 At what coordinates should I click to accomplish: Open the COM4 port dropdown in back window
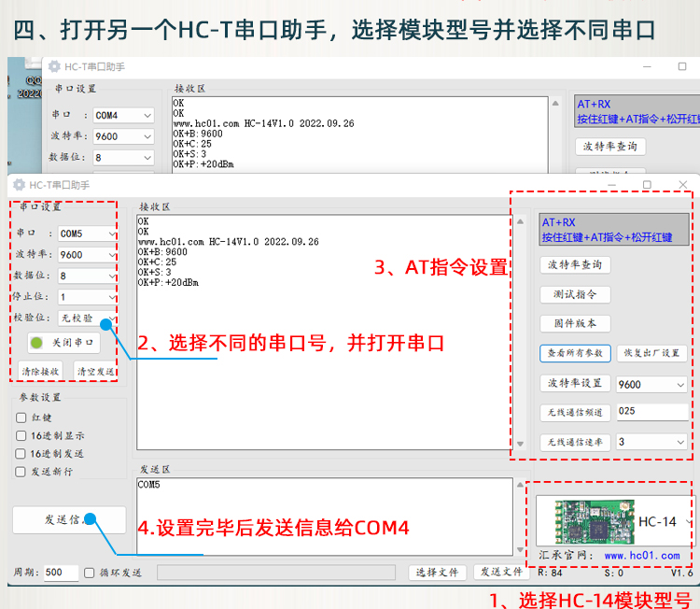123,115
